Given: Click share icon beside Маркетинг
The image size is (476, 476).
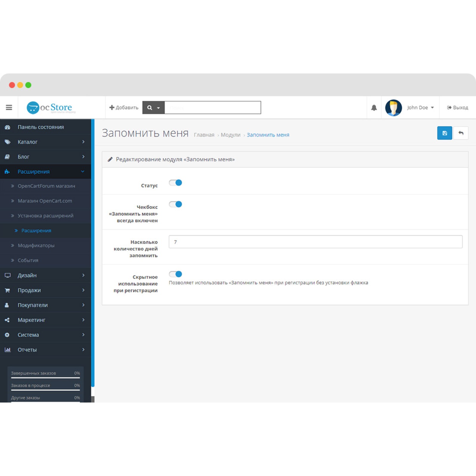Looking at the screenshot, I should coord(7,320).
